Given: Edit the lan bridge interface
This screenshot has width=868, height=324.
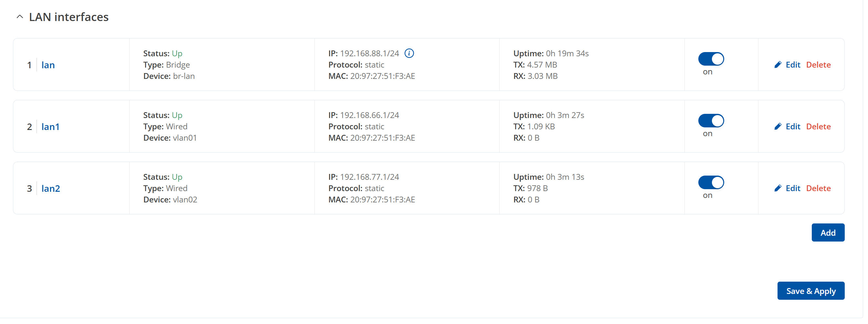Looking at the screenshot, I should coord(793,65).
